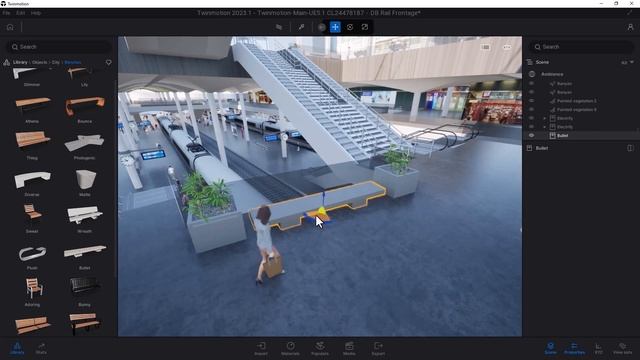
Task: Select the Athena bench thumbnail
Action: [x=32, y=105]
